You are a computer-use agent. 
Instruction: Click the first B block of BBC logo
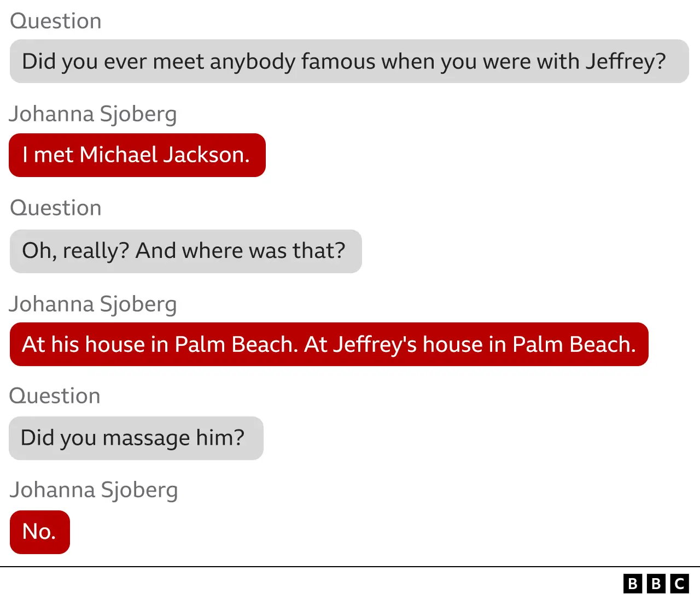pyautogui.click(x=633, y=584)
